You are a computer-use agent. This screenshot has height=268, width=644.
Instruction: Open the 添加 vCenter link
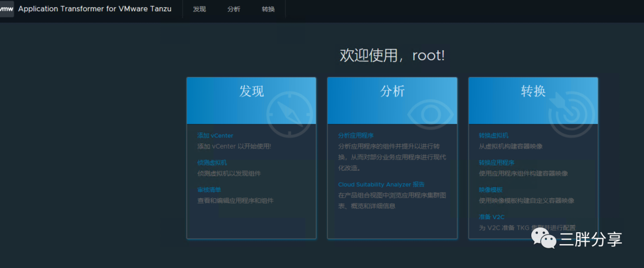click(215, 135)
